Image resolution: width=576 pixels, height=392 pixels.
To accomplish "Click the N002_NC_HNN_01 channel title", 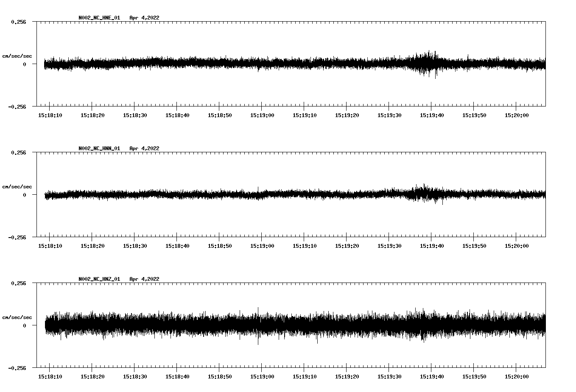I will click(99, 148).
